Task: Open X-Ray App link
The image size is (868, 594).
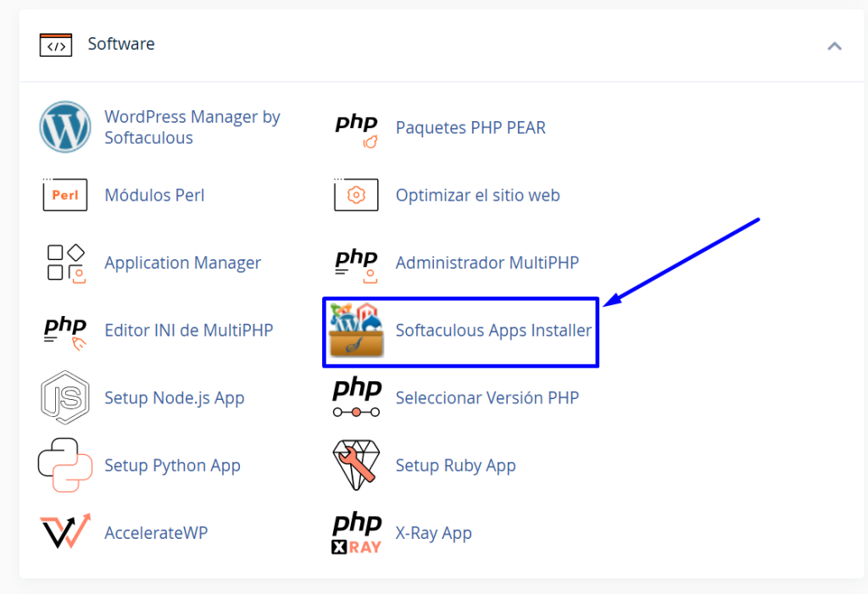Action: [433, 532]
